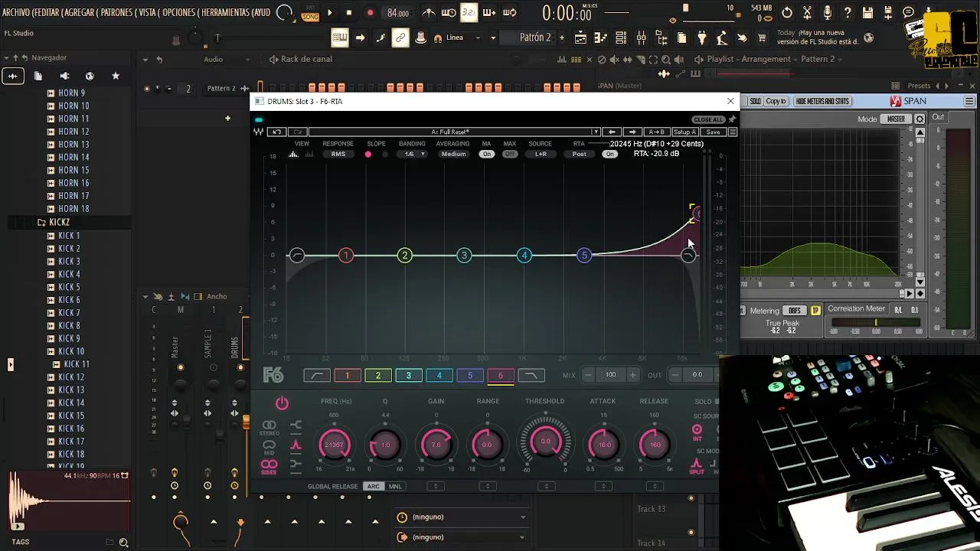Click the RMS response button
The image size is (980, 551).
pos(338,154)
